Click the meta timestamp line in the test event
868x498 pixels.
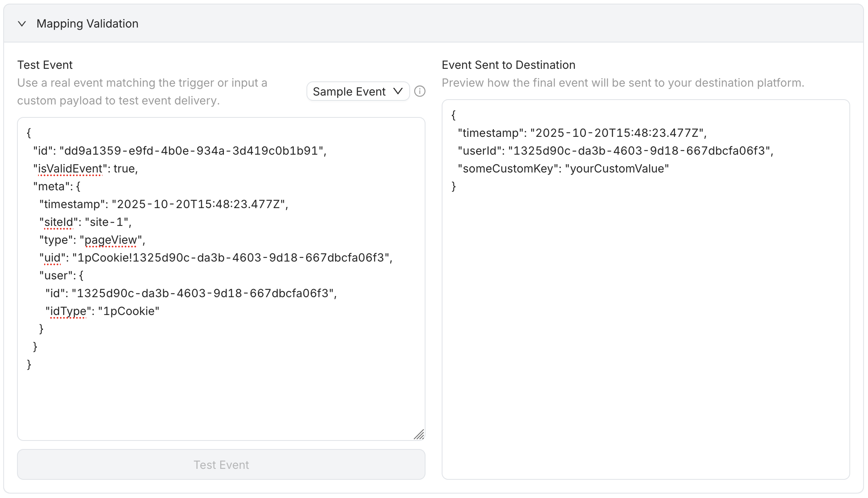164,204
